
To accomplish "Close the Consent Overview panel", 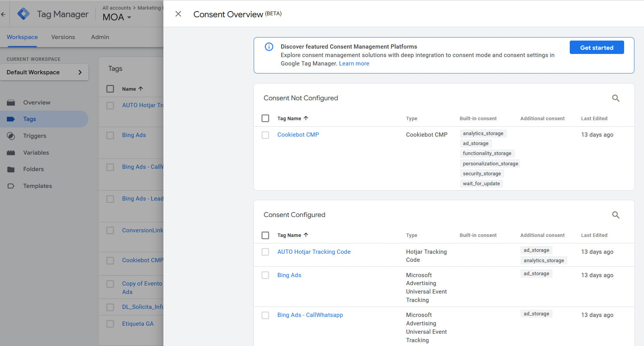I will (178, 14).
